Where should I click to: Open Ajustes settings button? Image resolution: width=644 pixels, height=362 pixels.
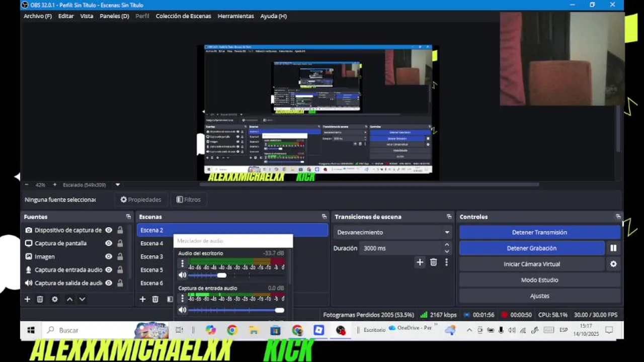tap(539, 296)
